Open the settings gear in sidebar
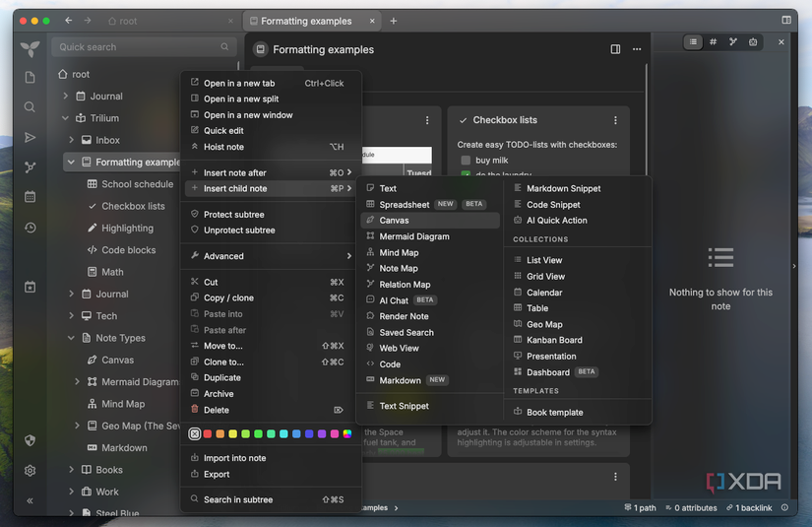The image size is (812, 527). [x=31, y=471]
